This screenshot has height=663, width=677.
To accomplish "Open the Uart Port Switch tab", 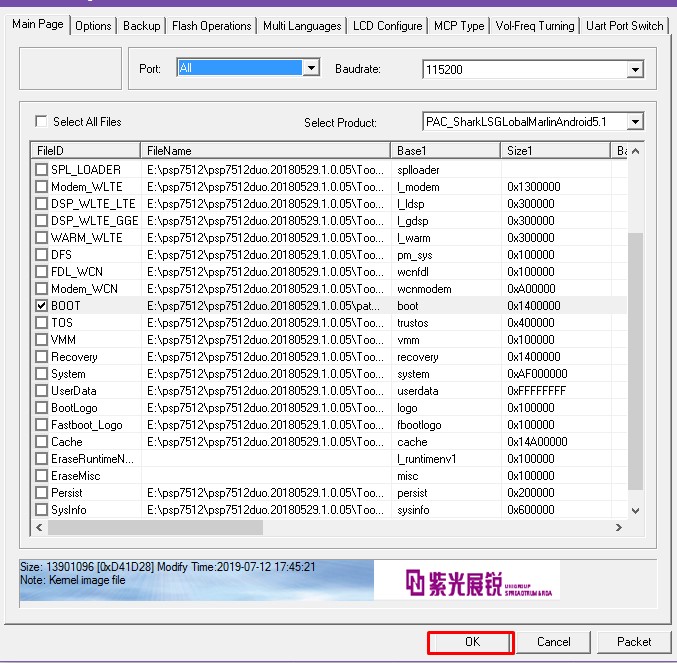I will 624,26.
